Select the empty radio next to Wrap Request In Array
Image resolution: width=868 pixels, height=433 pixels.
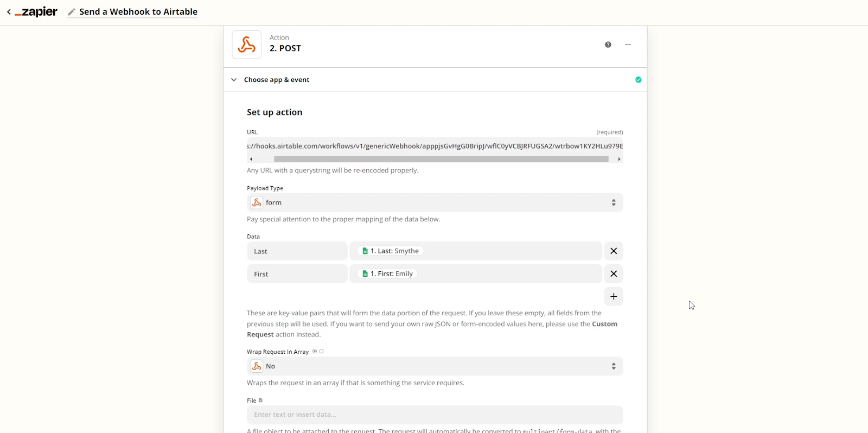click(321, 351)
